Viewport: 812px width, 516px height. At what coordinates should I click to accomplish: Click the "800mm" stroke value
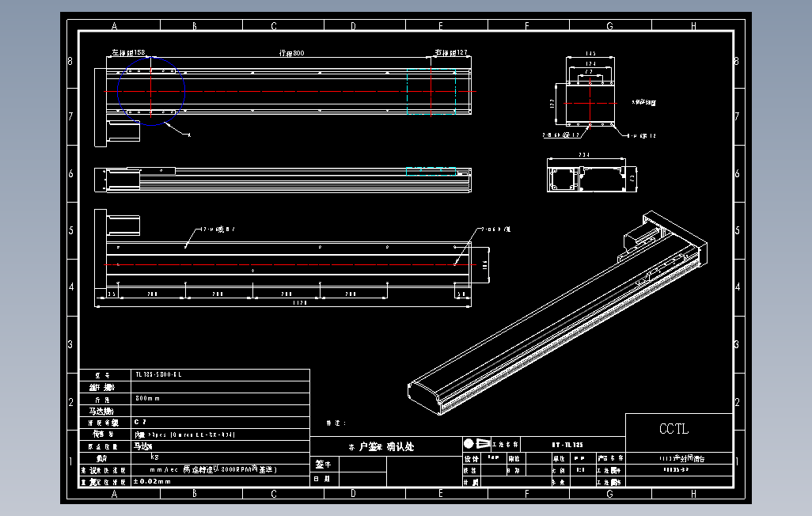[x=147, y=398]
